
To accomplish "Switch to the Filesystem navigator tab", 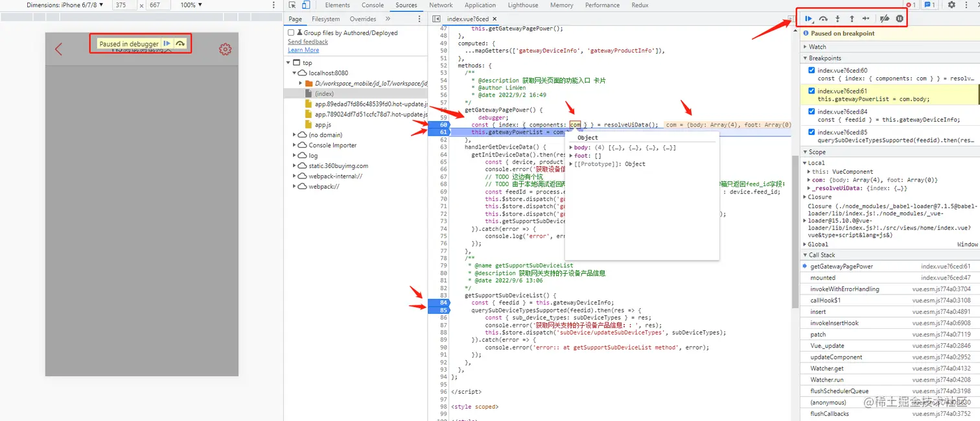I will click(325, 19).
